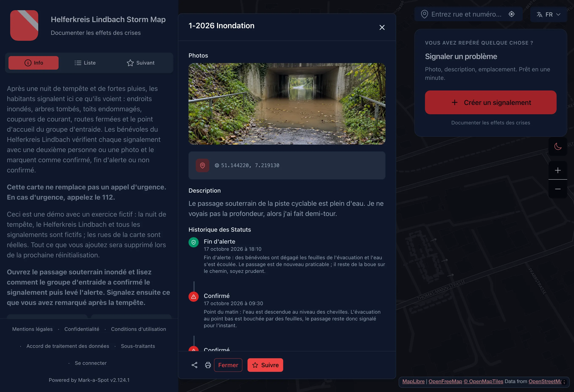Click the green Fin d'alerte status icon
This screenshot has width=574, height=392.
tap(194, 242)
